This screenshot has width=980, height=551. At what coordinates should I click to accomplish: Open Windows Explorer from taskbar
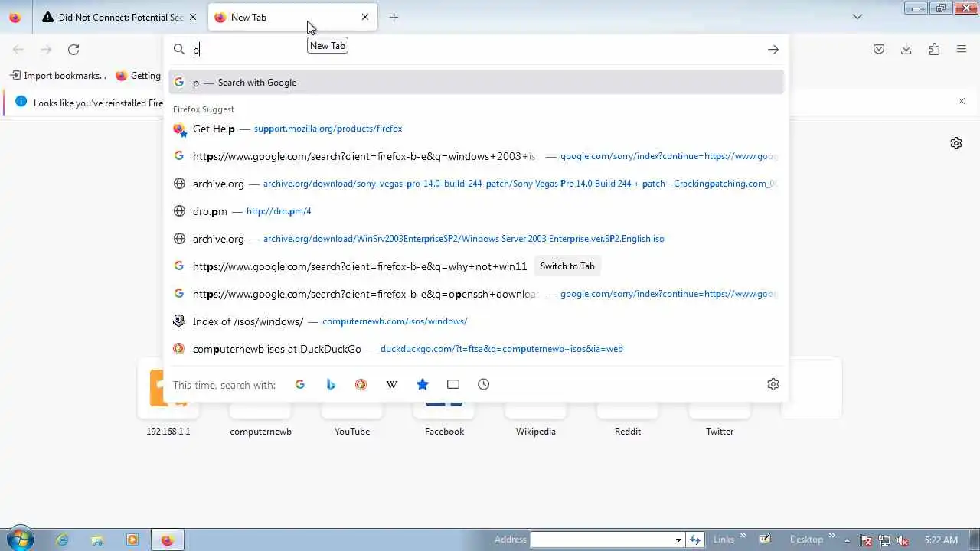point(97,540)
